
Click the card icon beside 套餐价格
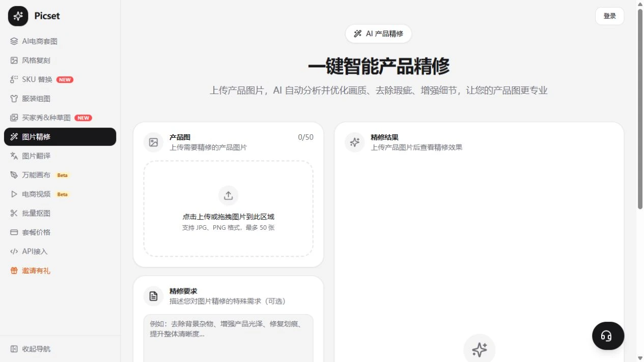pyautogui.click(x=14, y=232)
